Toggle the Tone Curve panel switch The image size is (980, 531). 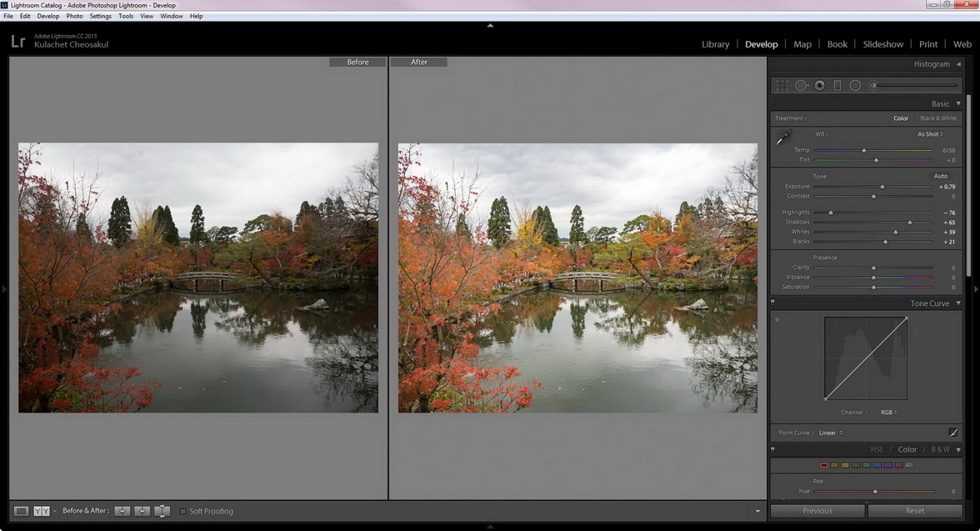click(x=772, y=303)
